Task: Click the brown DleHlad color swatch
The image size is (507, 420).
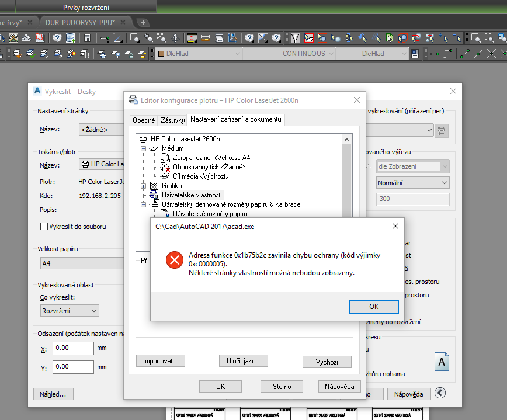Action: click(162, 54)
